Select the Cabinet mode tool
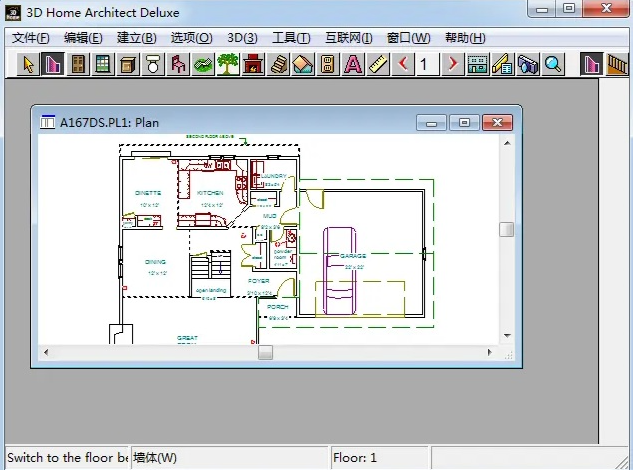The image size is (633, 470). 128,65
